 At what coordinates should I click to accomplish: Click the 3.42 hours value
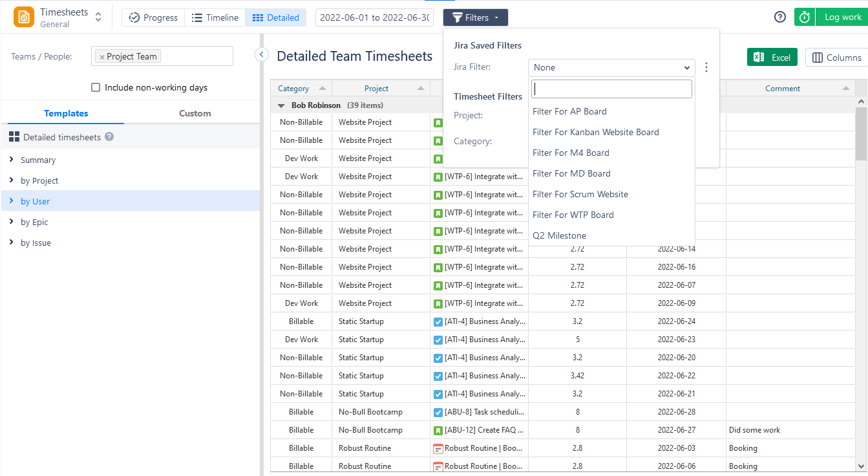point(577,376)
